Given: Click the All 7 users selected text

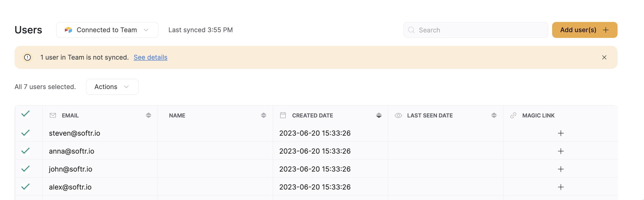Looking at the screenshot, I should tap(45, 87).
